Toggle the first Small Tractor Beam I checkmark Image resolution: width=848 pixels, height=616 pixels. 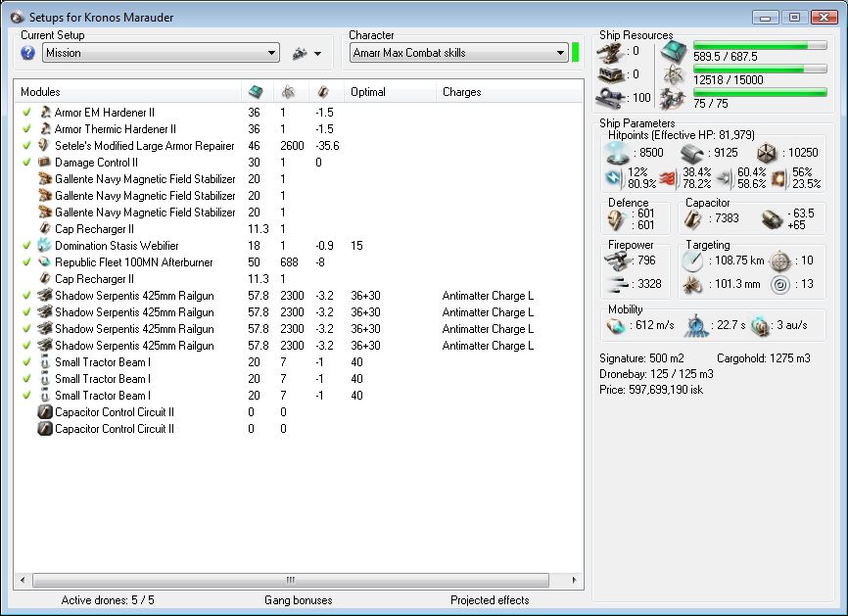point(26,362)
